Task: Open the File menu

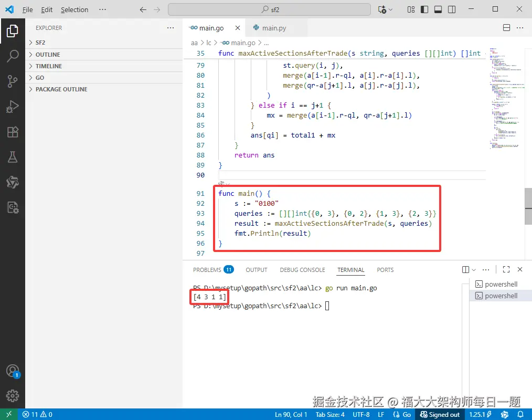Action: [27, 9]
